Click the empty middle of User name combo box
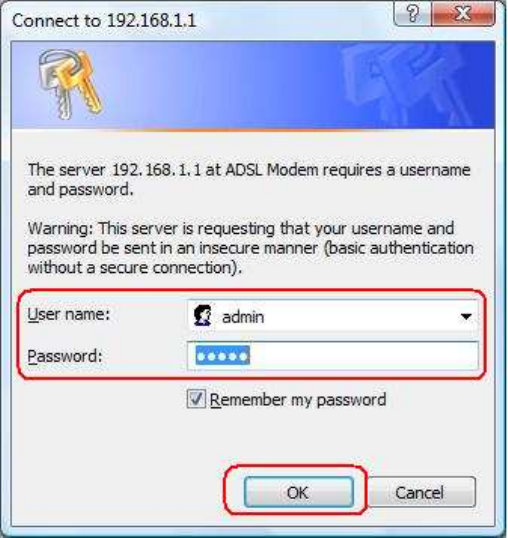Viewport: 508px width, 538px height. point(360,316)
